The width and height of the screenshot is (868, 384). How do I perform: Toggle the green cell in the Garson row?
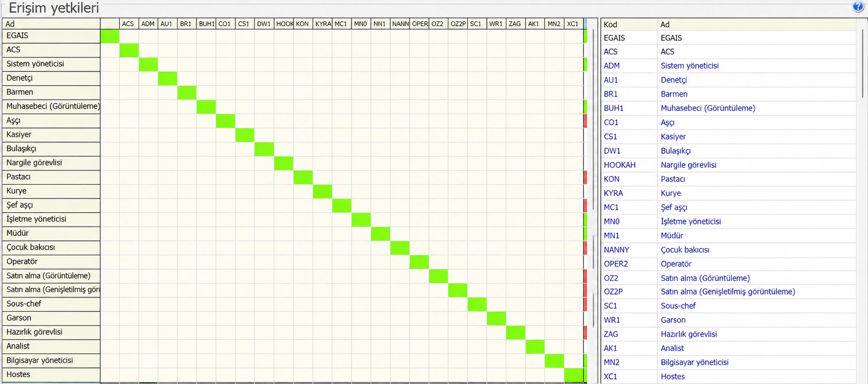coord(496,319)
